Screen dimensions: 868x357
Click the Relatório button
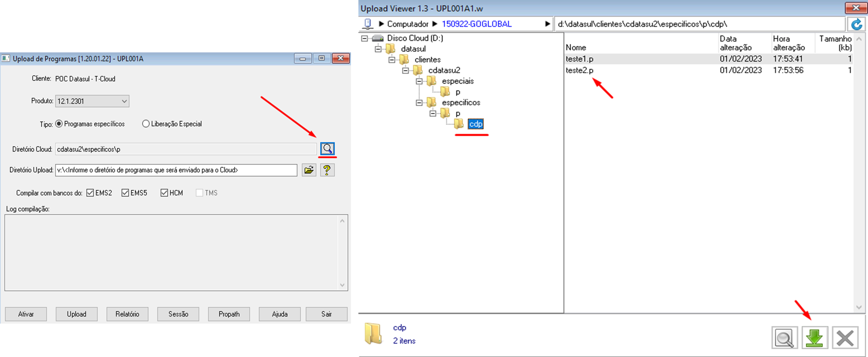pos(127,314)
